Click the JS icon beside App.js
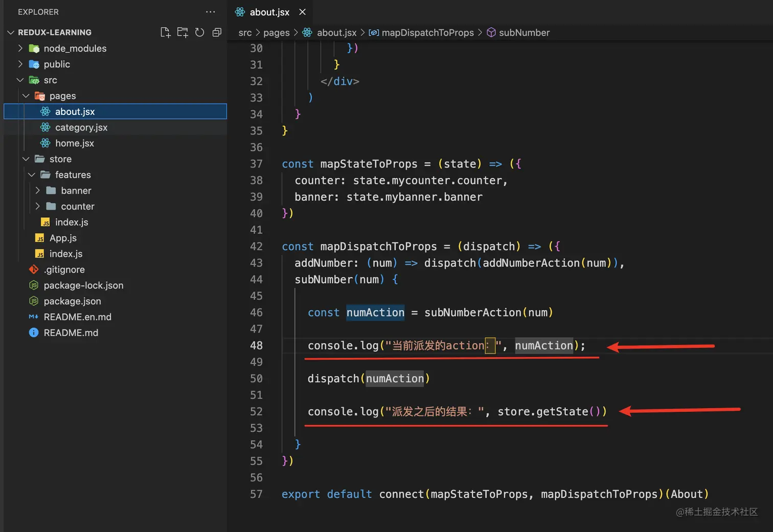This screenshot has width=773, height=532. pos(40,238)
